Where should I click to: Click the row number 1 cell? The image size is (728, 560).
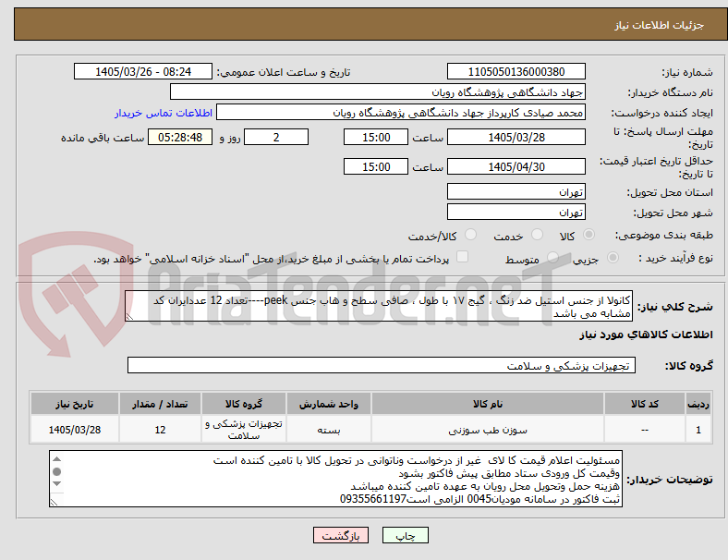[698, 430]
